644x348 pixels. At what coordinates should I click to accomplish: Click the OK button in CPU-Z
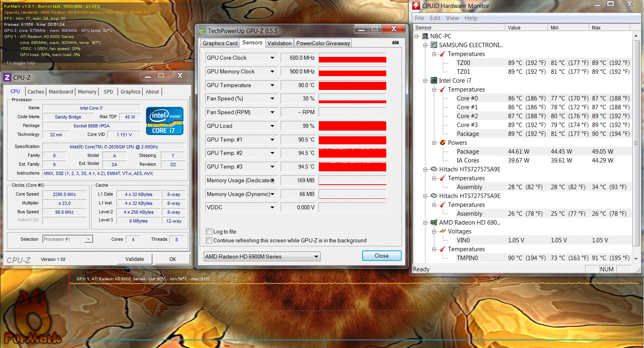click(x=173, y=259)
